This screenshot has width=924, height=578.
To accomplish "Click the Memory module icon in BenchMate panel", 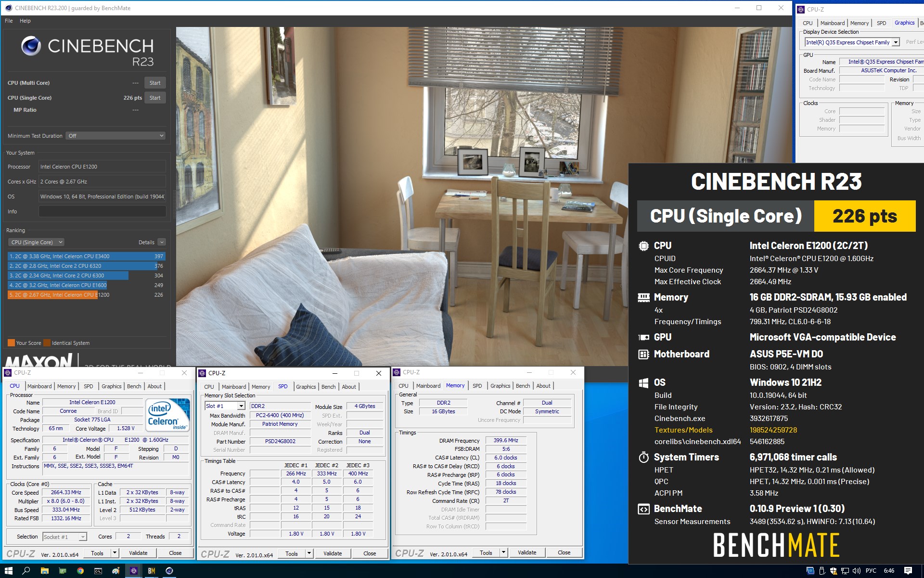I will tap(643, 298).
